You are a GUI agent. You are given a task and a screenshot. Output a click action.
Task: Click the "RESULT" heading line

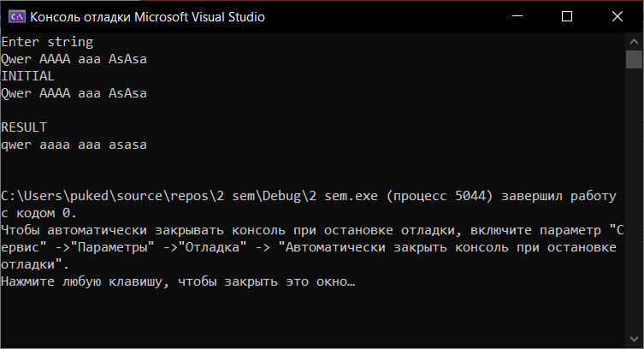[24, 127]
